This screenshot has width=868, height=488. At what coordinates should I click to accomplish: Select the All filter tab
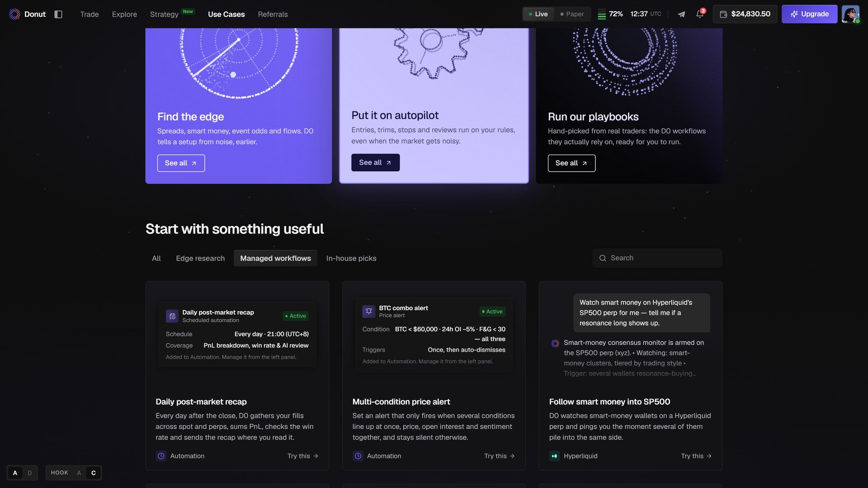156,258
